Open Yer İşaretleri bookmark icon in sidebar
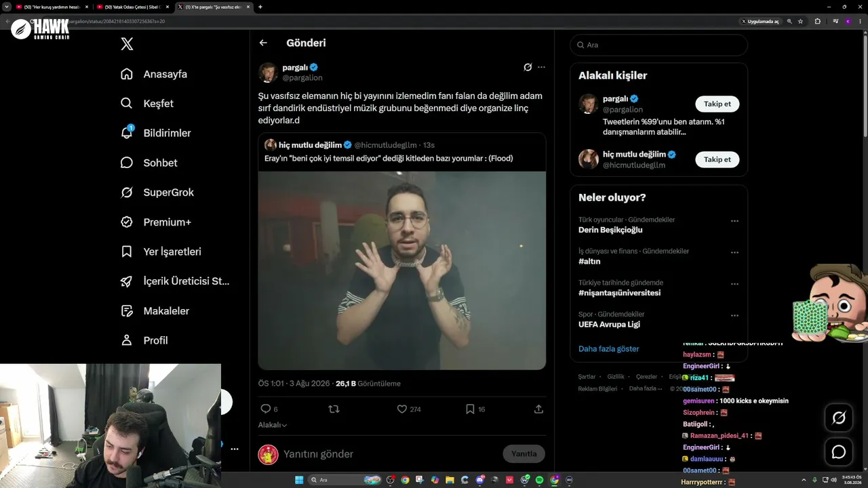 click(x=127, y=251)
